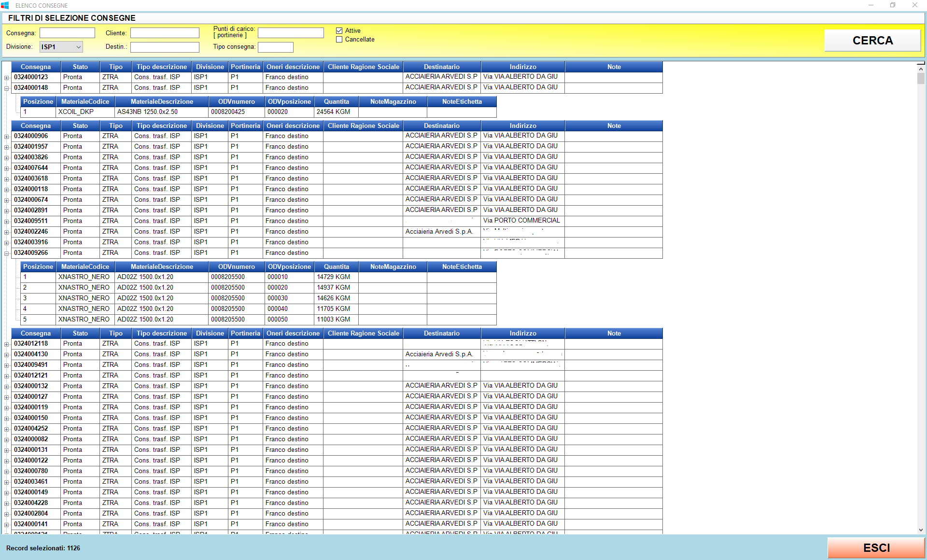Click the Tipo consegna input field

[275, 47]
